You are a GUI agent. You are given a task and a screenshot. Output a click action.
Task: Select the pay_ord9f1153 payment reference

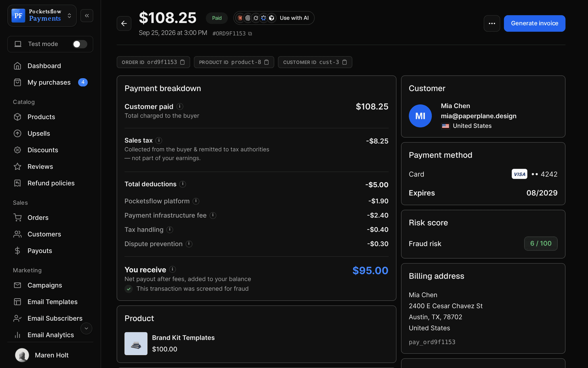coord(432,342)
